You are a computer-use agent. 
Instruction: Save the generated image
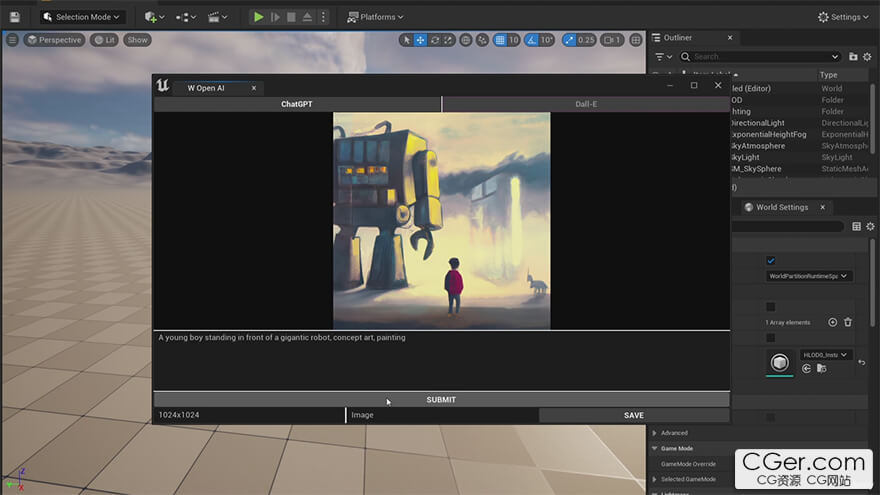pos(634,415)
